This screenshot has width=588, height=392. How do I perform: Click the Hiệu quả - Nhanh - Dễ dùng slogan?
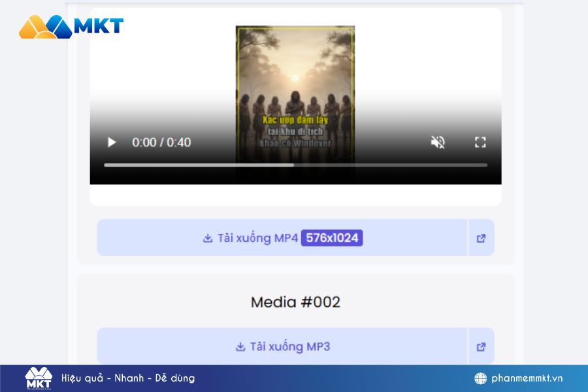(128, 378)
